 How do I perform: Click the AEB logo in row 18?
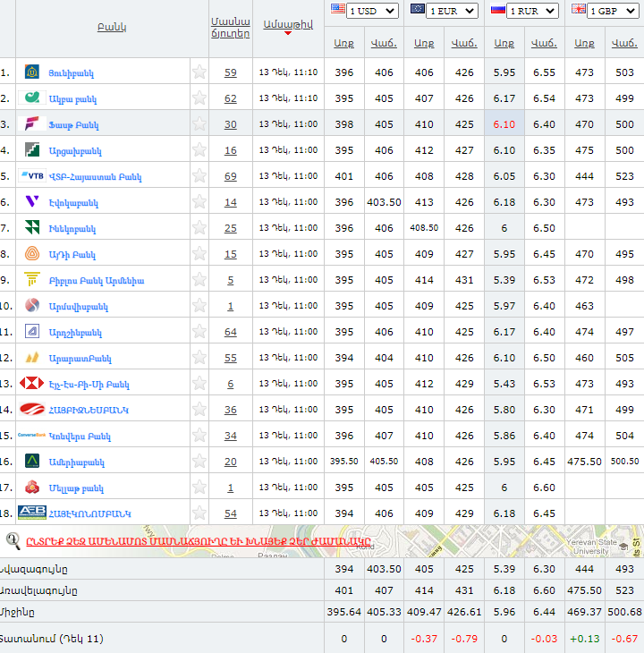[x=32, y=513]
